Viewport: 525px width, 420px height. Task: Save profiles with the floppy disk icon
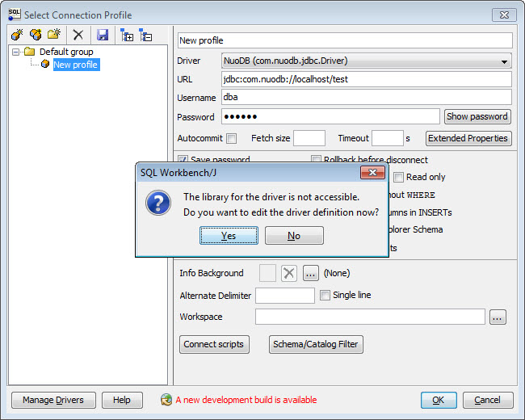click(x=103, y=35)
